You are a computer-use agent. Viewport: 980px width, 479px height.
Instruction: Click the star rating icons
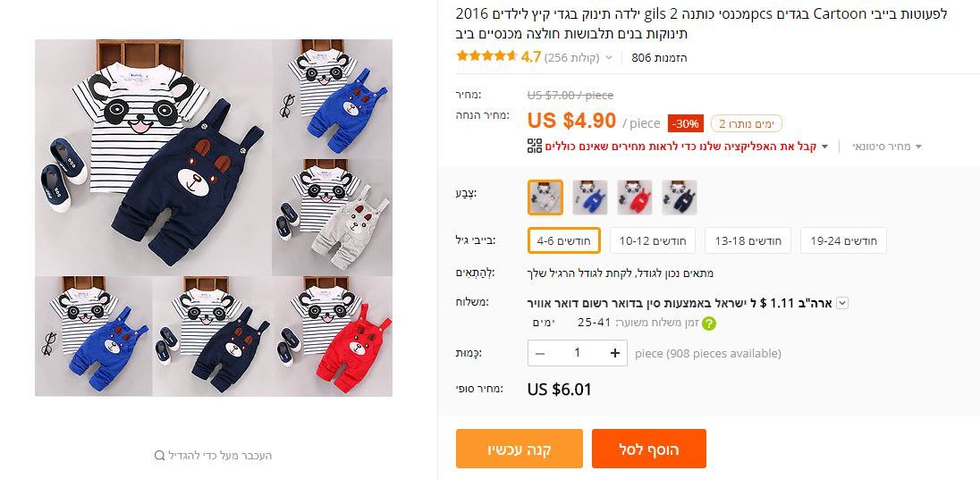point(486,56)
